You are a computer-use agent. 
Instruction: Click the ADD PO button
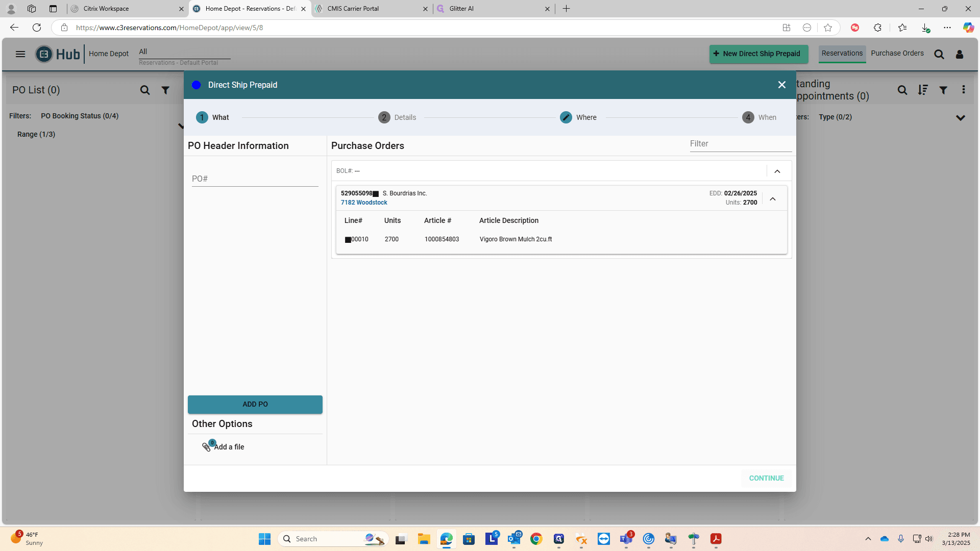click(255, 404)
